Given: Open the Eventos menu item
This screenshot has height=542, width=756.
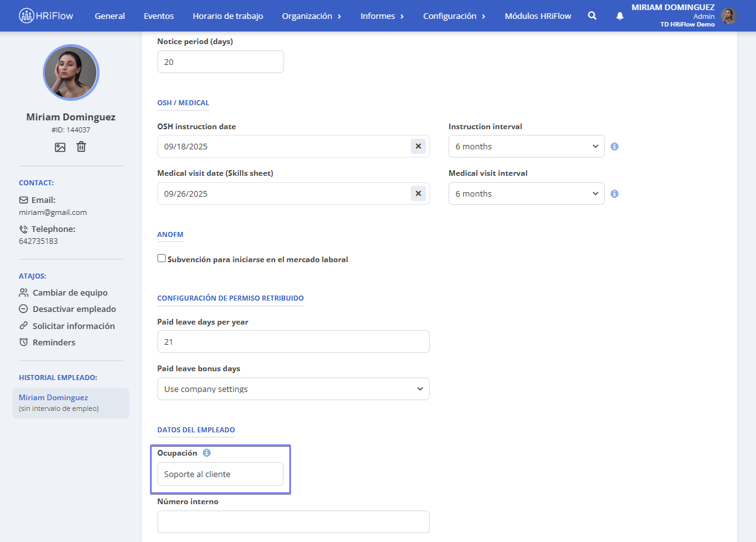Looking at the screenshot, I should tap(159, 16).
